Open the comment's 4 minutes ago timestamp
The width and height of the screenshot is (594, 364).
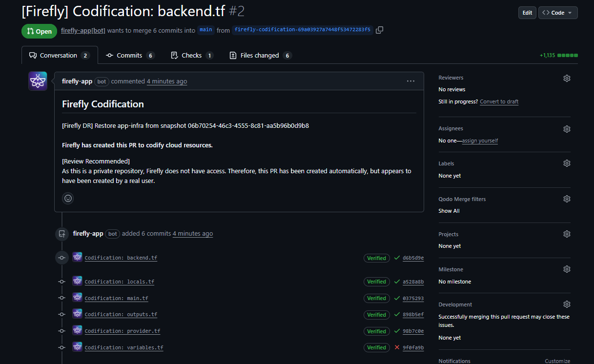[167, 81]
